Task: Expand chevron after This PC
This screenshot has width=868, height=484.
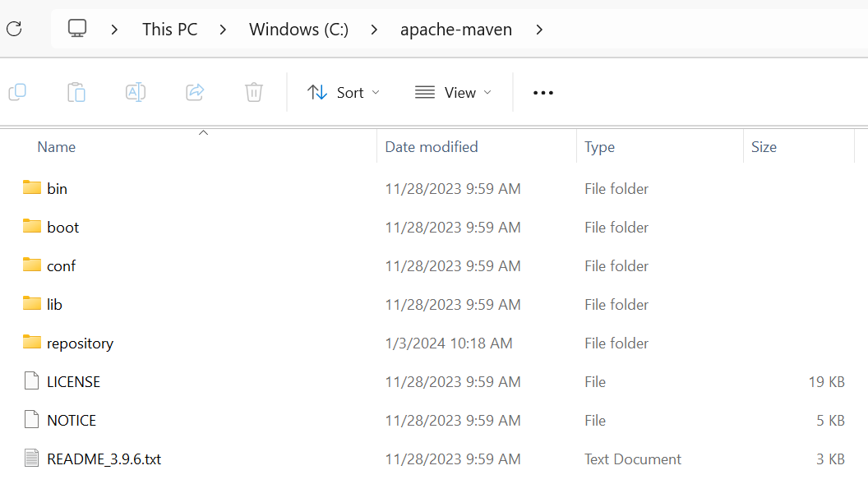Action: coord(223,30)
